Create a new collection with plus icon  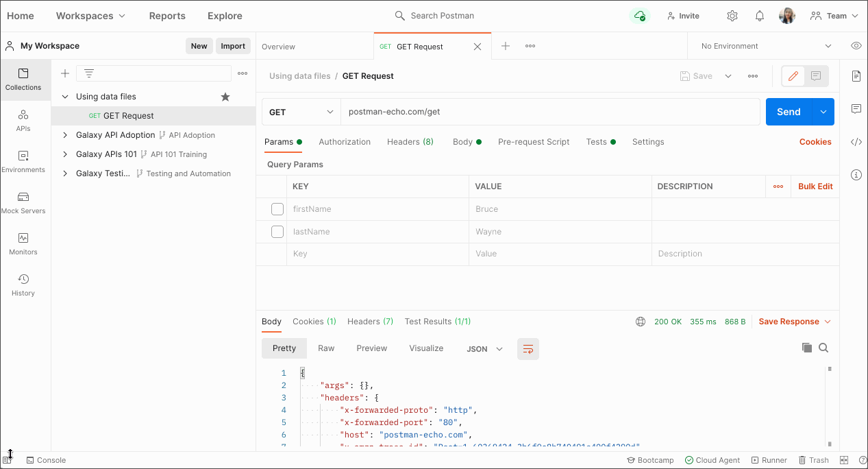[65, 73]
